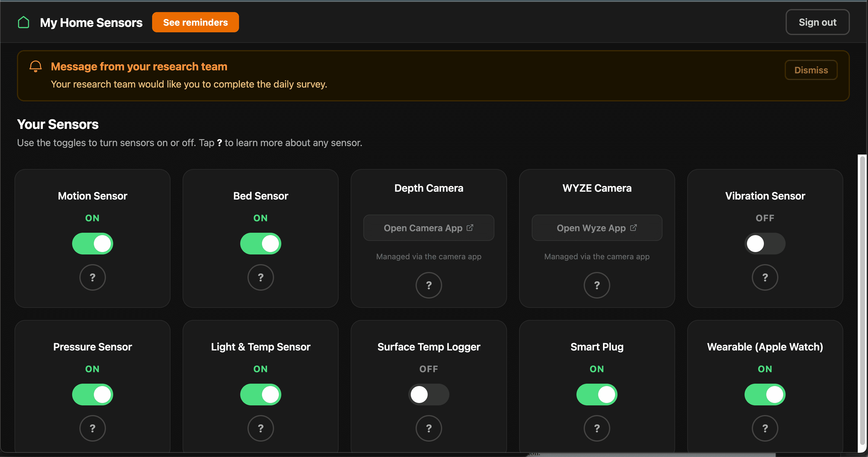This screenshot has height=457, width=868.
Task: Click the daily survey message text
Action: (189, 84)
